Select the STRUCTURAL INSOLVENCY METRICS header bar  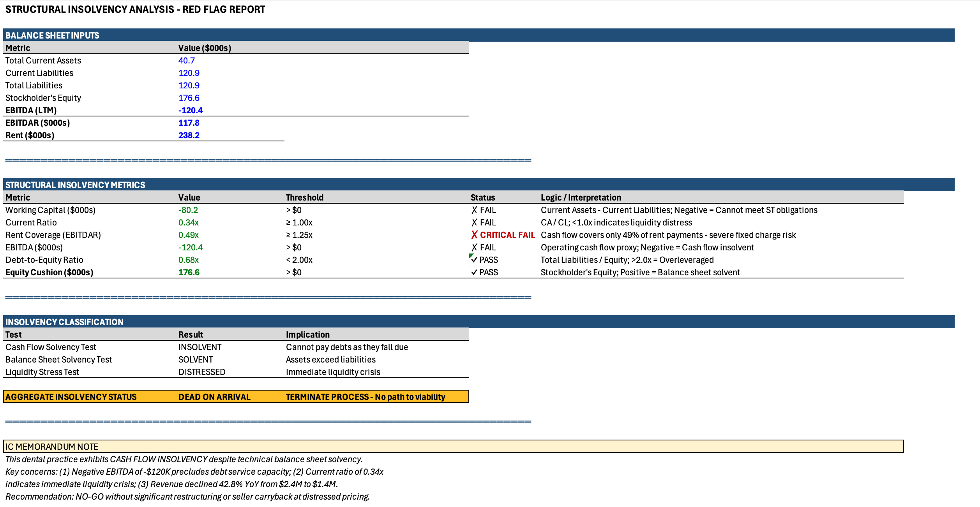tap(75, 185)
